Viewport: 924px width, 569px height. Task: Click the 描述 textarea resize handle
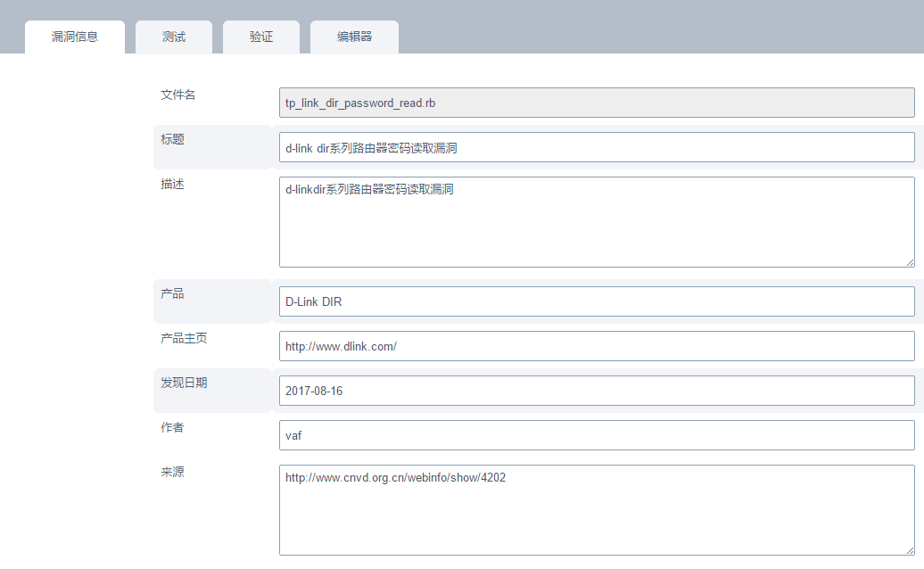click(x=910, y=263)
